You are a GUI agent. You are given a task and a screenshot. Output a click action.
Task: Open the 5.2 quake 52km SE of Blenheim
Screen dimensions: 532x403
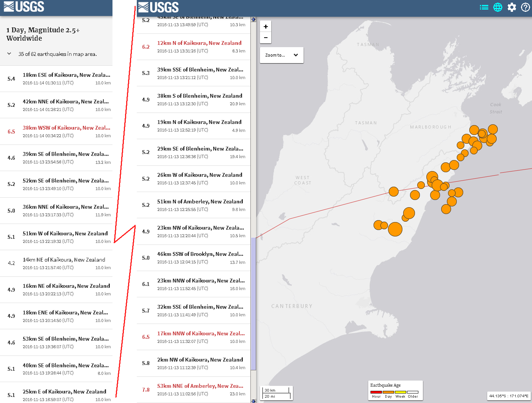tap(56, 184)
